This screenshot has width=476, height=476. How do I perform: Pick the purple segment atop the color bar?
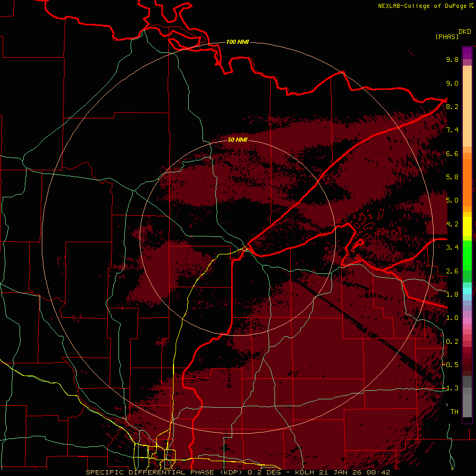(x=467, y=53)
